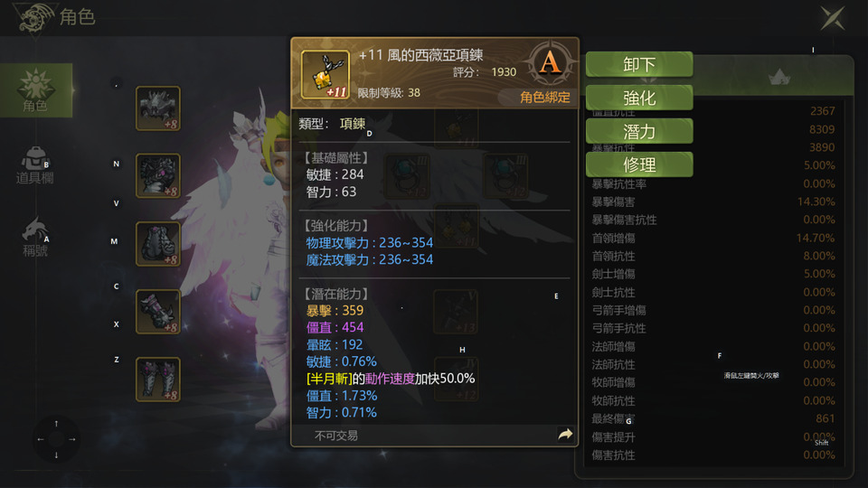Select the +8 gloves equipment slot
This screenshot has height=488, width=868.
pos(157,312)
